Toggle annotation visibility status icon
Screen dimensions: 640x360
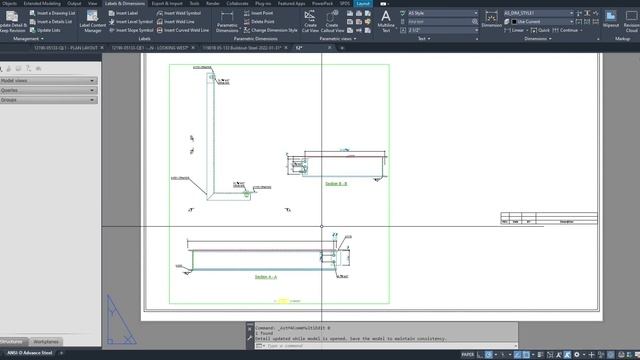[559, 355]
